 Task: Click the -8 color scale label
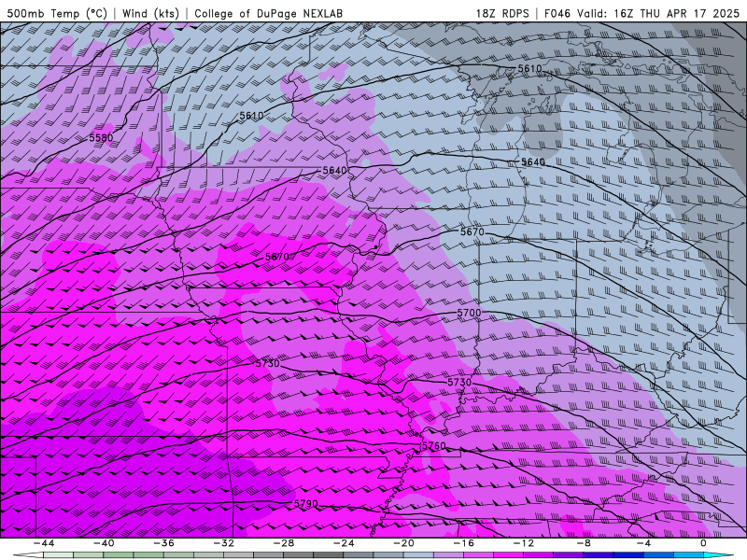[x=585, y=543]
